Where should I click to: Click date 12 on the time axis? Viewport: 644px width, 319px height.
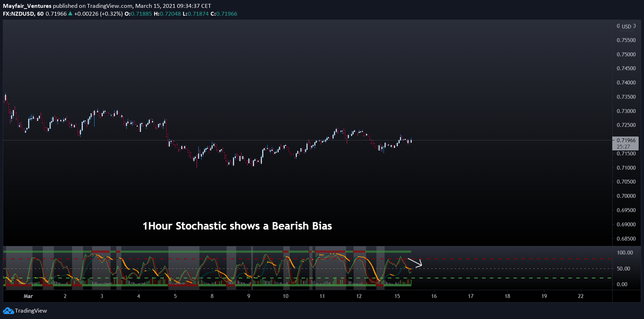pyautogui.click(x=359, y=296)
